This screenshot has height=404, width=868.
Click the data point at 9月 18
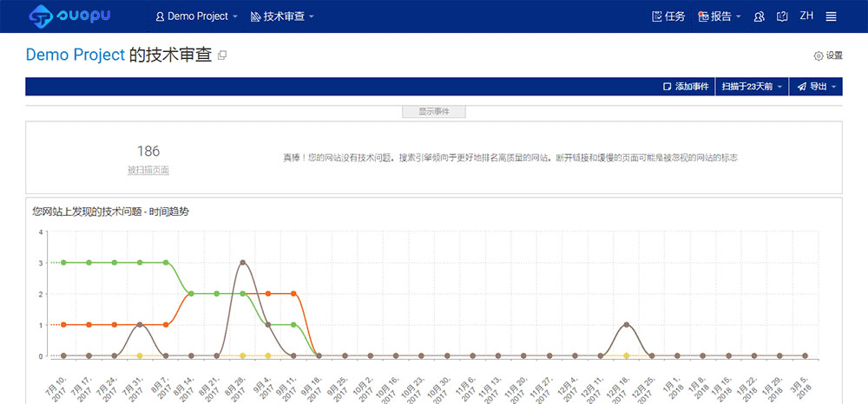tap(319, 356)
